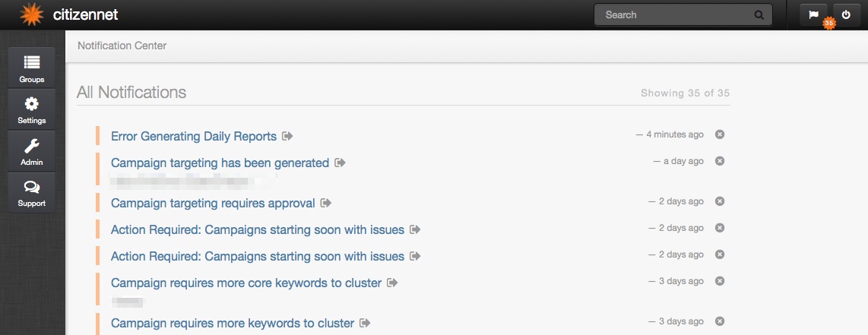The height and width of the screenshot is (335, 868).
Task: Dismiss the Campaign targeting requires approval notification
Action: (720, 201)
